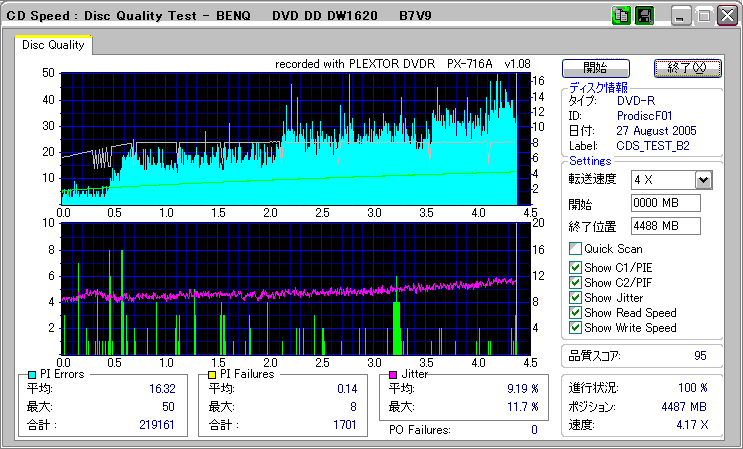Click the magenta Jitter legend swatch
743x449 pixels.
click(394, 374)
